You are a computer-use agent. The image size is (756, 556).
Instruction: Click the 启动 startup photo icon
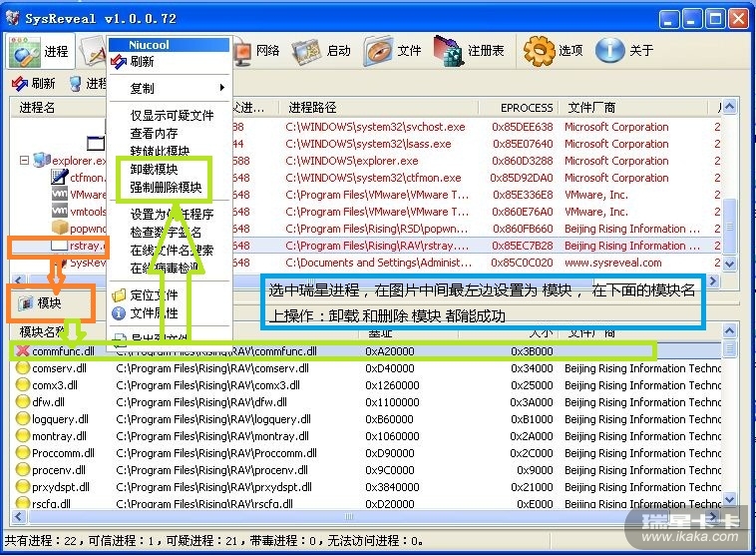pyautogui.click(x=306, y=51)
